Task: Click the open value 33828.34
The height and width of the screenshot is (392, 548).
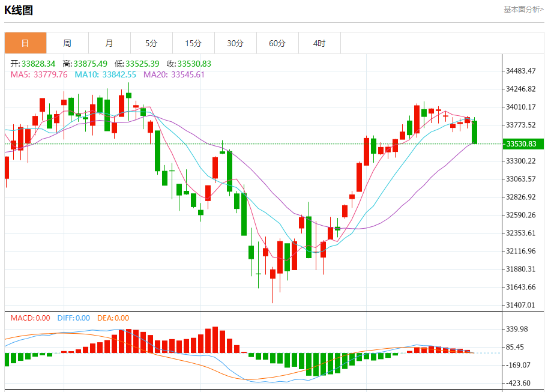Action: [x=38, y=64]
